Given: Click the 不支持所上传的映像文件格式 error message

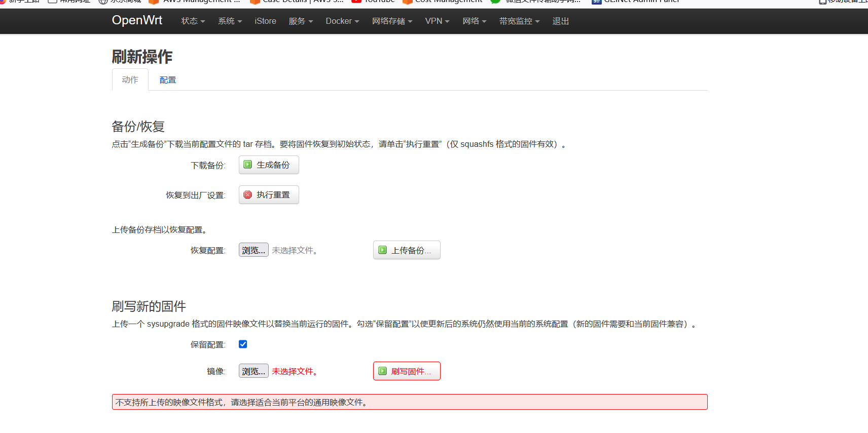Looking at the screenshot, I should pos(410,402).
